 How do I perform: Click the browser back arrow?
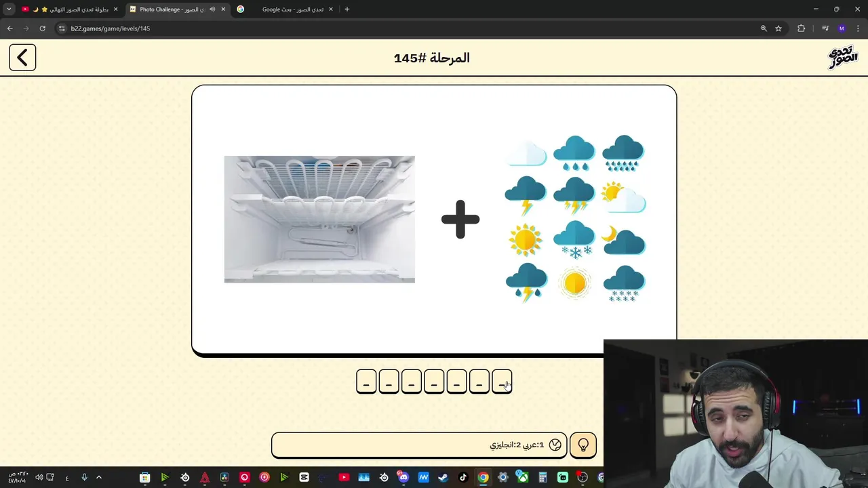coord(9,28)
